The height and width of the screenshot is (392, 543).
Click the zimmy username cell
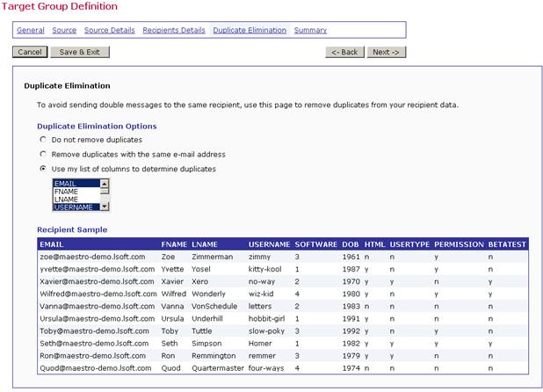tap(259, 257)
